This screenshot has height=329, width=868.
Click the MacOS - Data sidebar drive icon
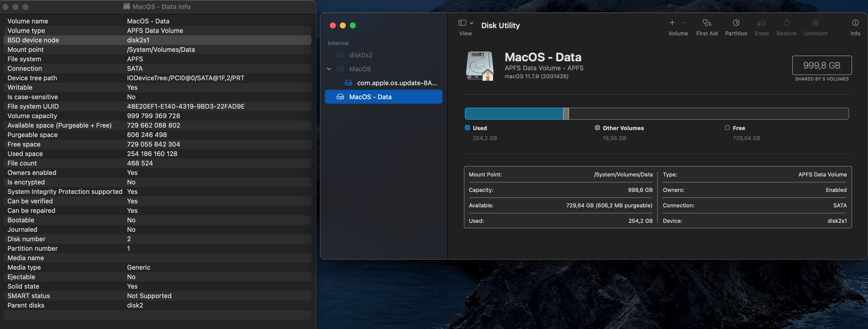340,97
